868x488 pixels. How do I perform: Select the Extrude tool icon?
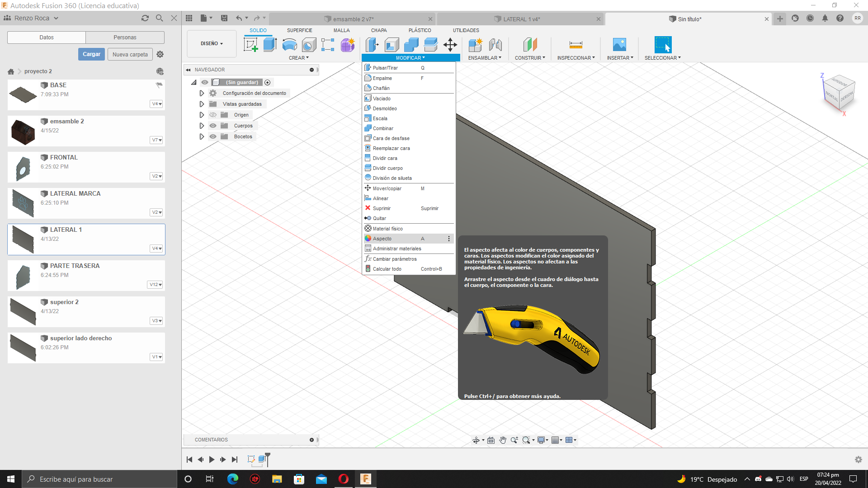click(270, 45)
